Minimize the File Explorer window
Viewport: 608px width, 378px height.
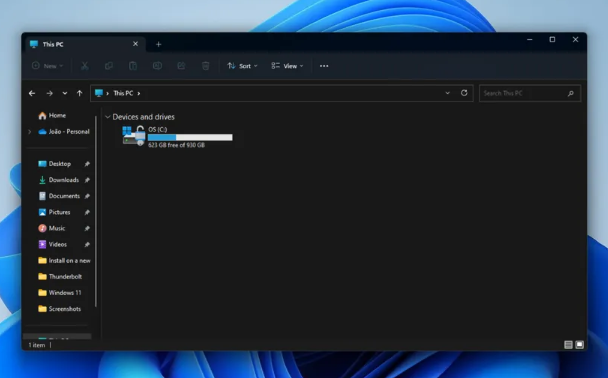click(530, 40)
